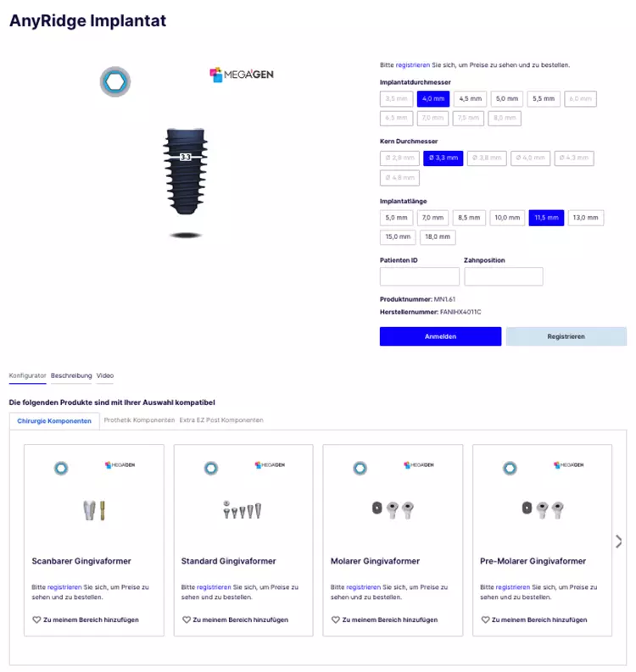Viewport: 636px width, 672px height.
Task: Open the Video tab
Action: tap(105, 375)
